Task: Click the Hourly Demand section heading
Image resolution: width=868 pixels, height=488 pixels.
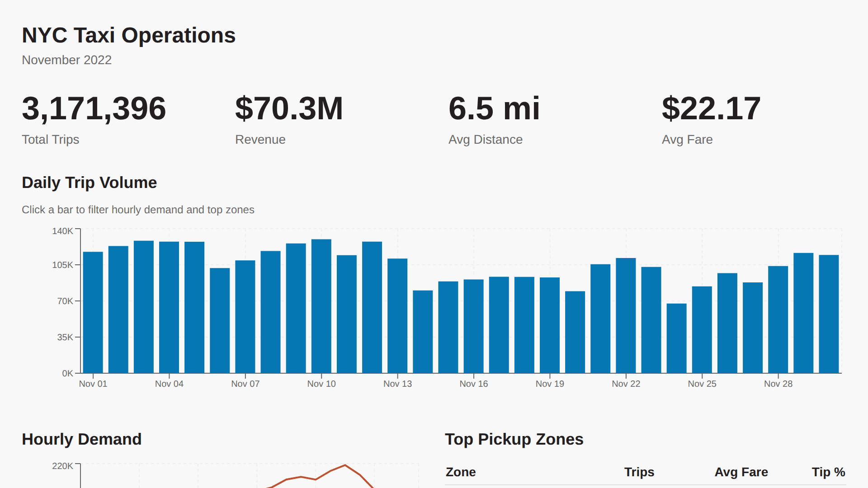Action: click(81, 439)
